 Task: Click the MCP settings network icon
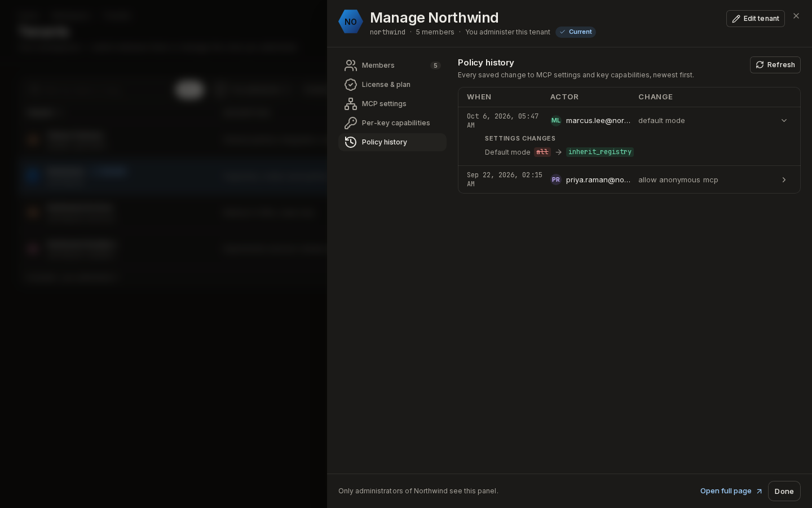click(x=351, y=104)
